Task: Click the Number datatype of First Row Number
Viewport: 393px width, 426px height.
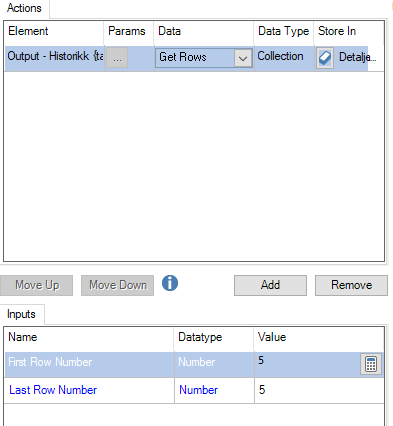Action: tap(214, 364)
